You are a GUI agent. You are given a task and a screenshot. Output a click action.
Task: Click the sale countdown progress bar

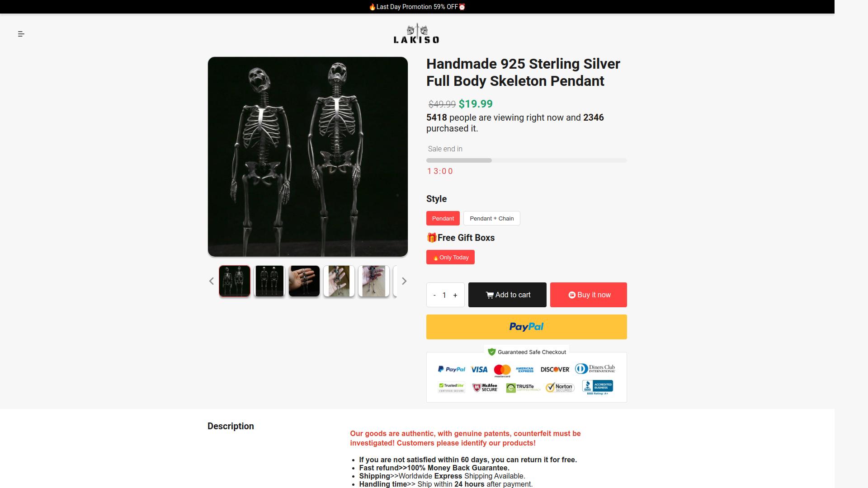tap(526, 160)
